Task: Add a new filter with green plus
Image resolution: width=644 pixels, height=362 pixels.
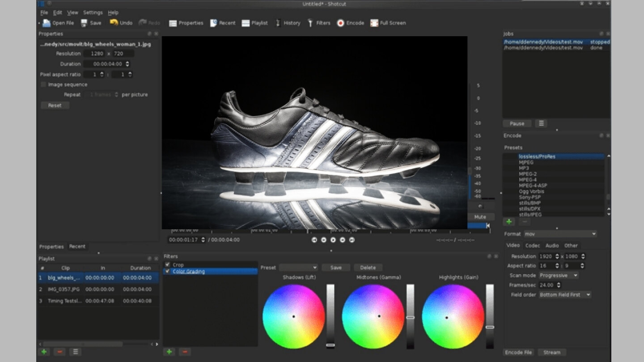Action: pyautogui.click(x=169, y=352)
